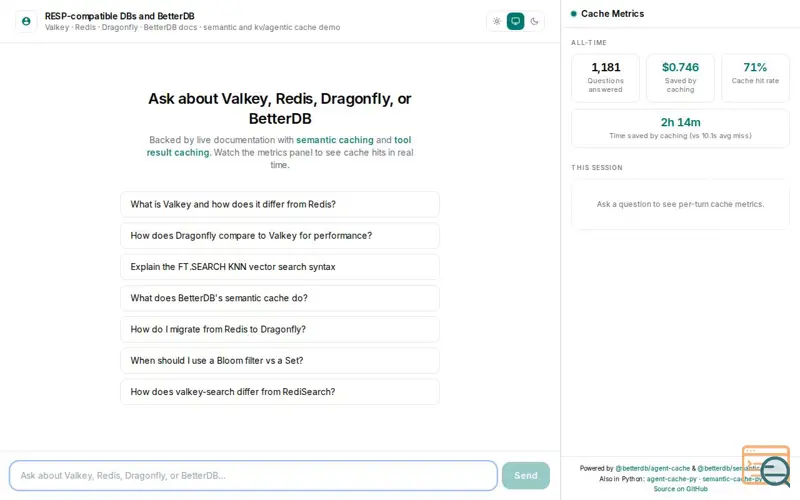
Task: Select BetterDB's semantic cache question
Action: point(280,298)
